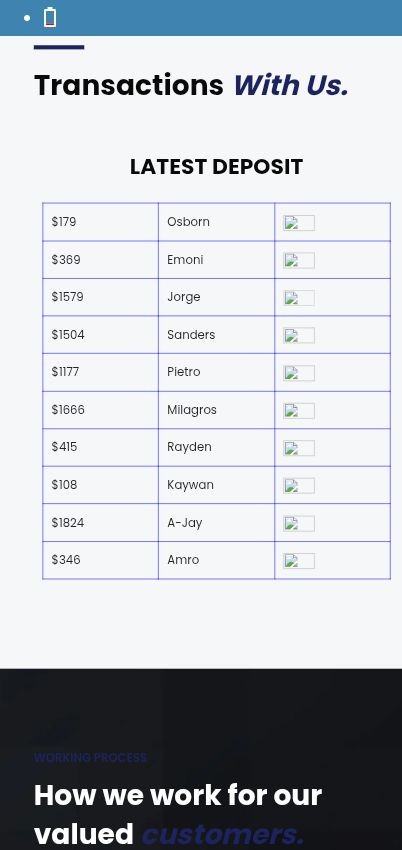Click the WORKING PROCESS label
This screenshot has width=402, height=850.
90,757
